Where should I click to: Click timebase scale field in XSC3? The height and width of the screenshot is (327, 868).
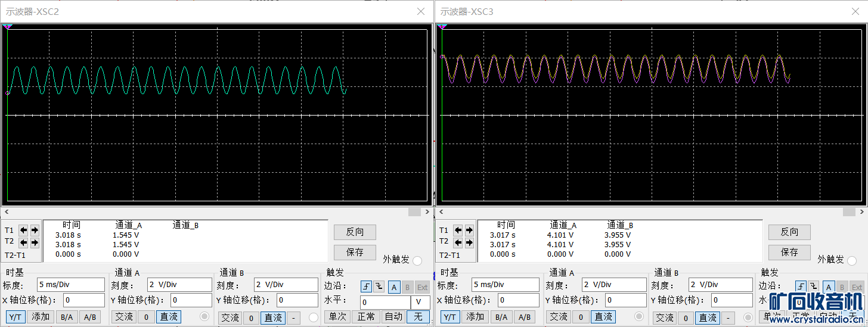(505, 285)
